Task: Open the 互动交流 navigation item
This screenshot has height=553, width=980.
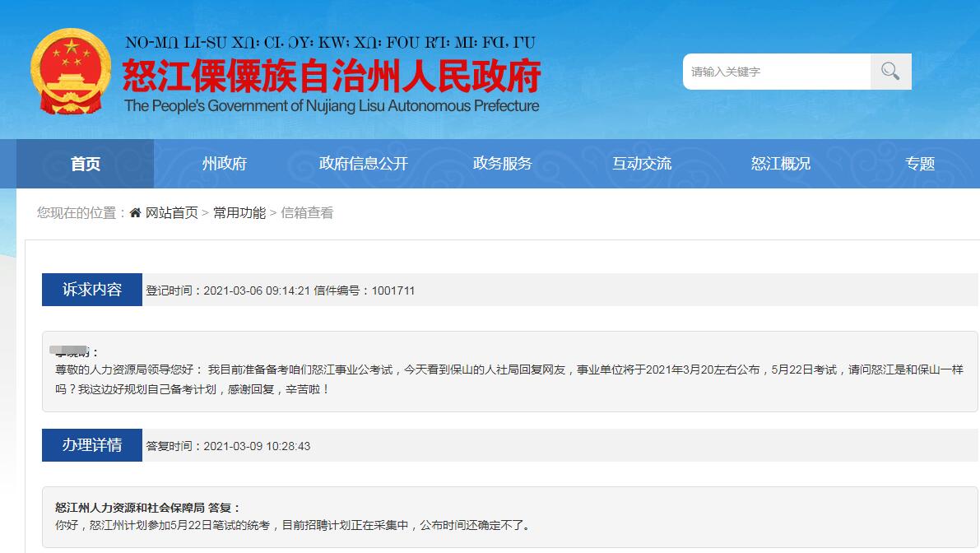Action: 641,164
